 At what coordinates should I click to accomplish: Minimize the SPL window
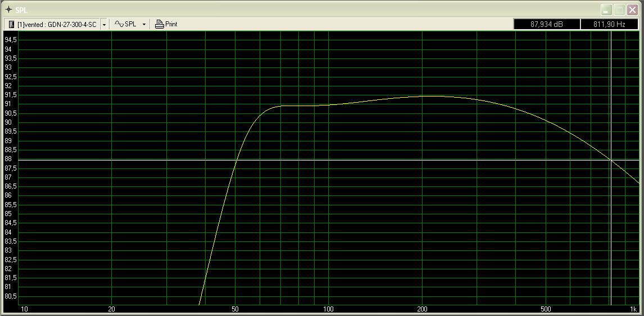606,10
